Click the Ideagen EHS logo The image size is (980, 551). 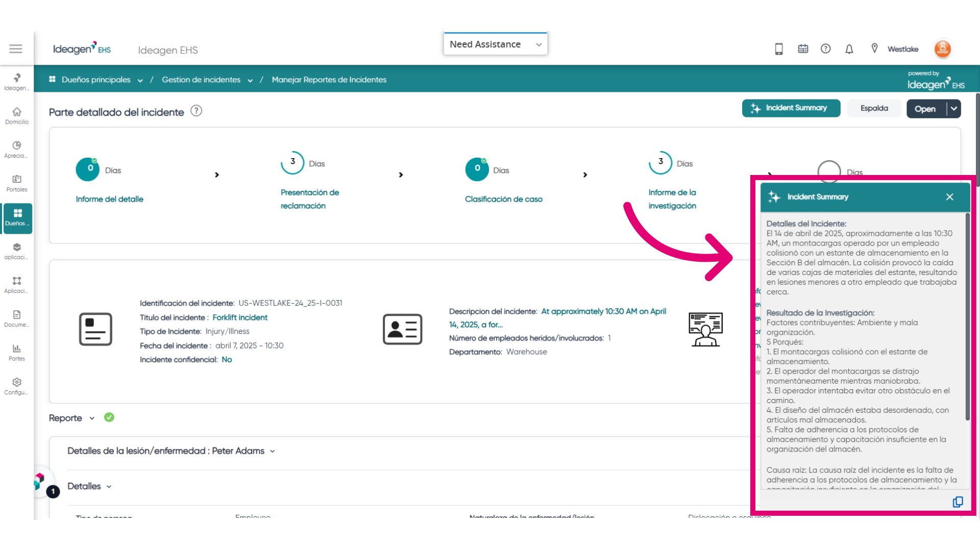pos(82,48)
